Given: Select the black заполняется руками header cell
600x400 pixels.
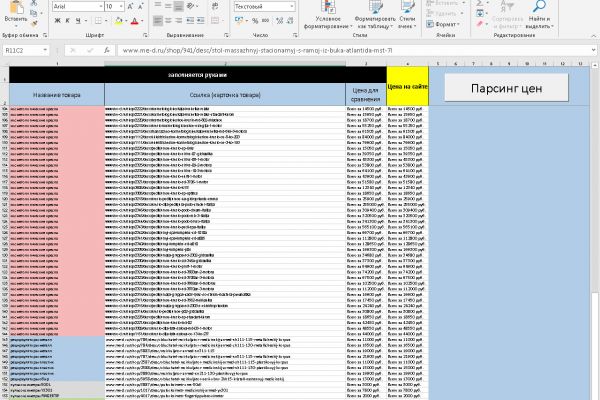Looking at the screenshot, I should click(197, 75).
